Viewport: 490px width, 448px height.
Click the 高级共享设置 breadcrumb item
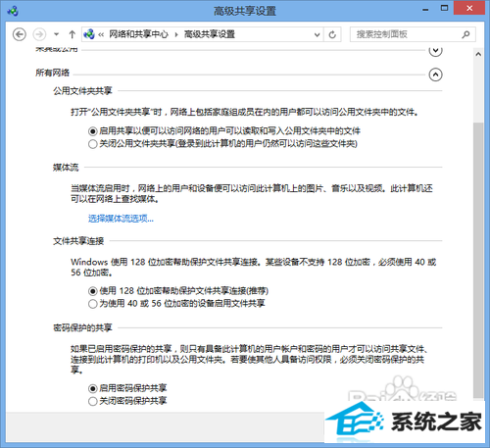click(210, 34)
